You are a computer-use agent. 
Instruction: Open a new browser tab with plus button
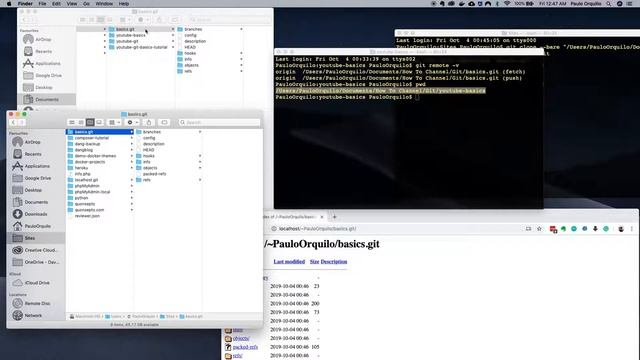[x=334, y=217]
